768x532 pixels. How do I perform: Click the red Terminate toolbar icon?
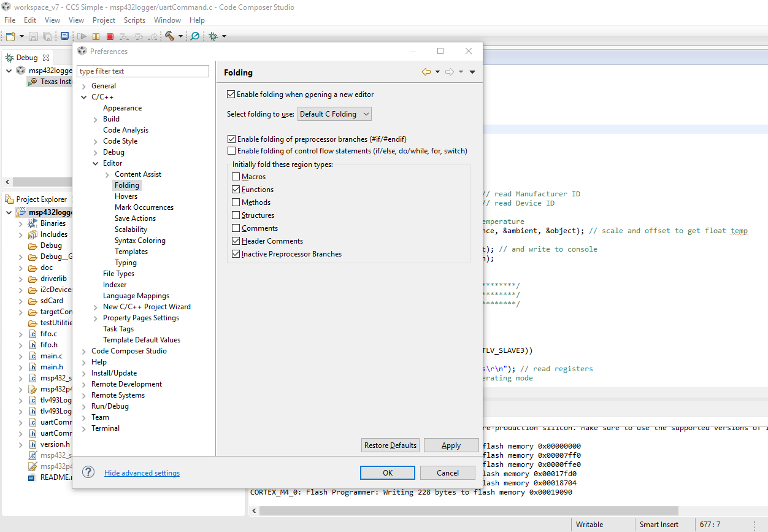pos(110,36)
